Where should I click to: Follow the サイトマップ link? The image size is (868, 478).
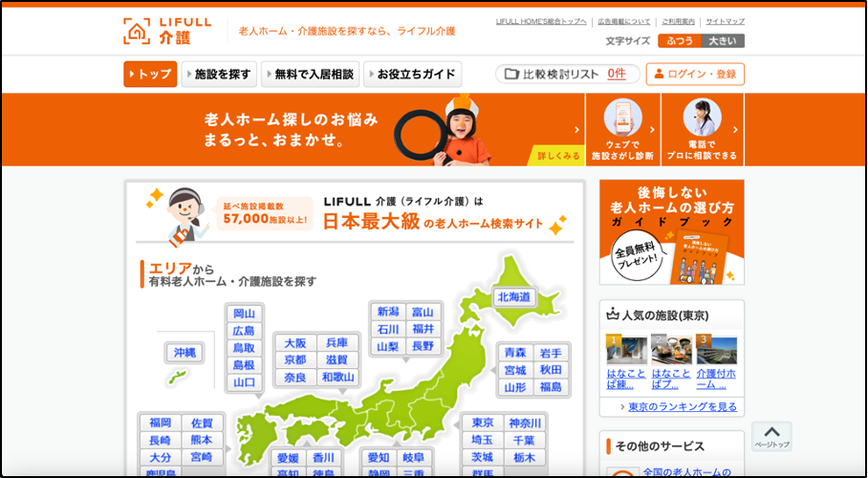click(725, 22)
